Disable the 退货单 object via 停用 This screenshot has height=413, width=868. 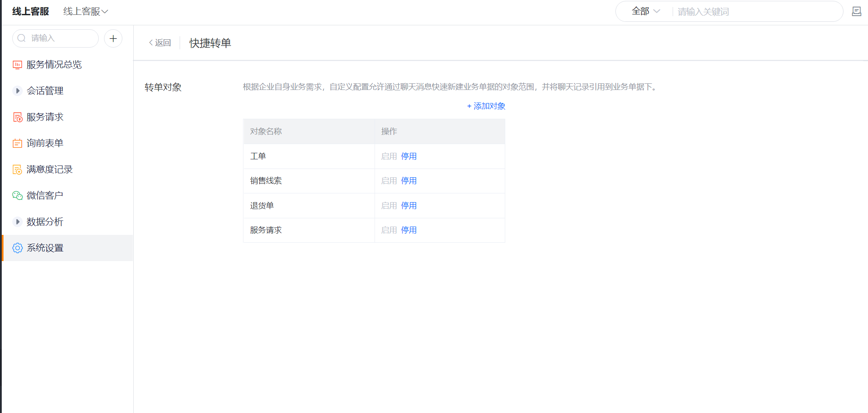pos(409,206)
